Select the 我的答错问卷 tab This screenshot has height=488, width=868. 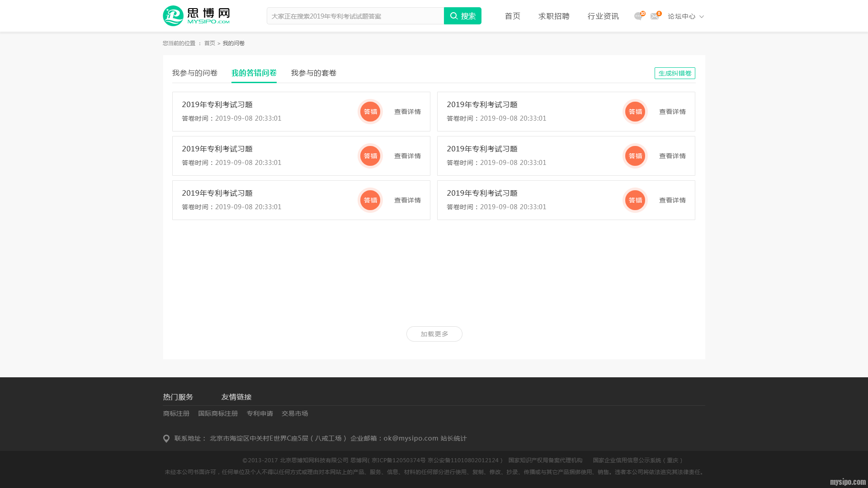(254, 73)
